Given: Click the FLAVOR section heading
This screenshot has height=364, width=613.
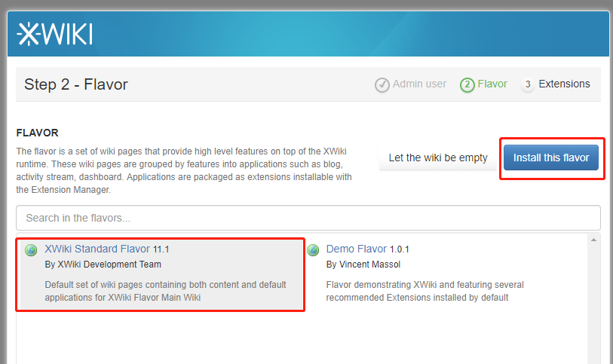Looking at the screenshot, I should click(x=37, y=133).
